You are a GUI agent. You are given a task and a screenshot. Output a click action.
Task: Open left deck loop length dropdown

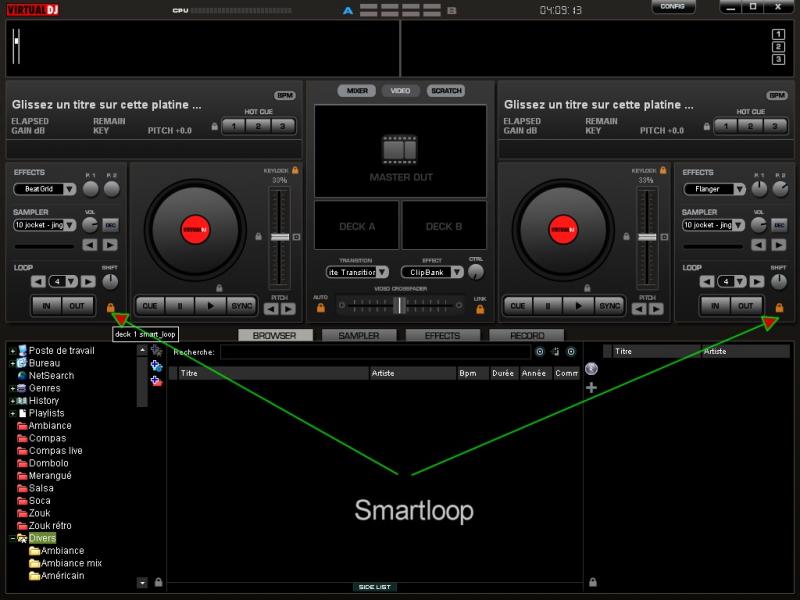63,281
